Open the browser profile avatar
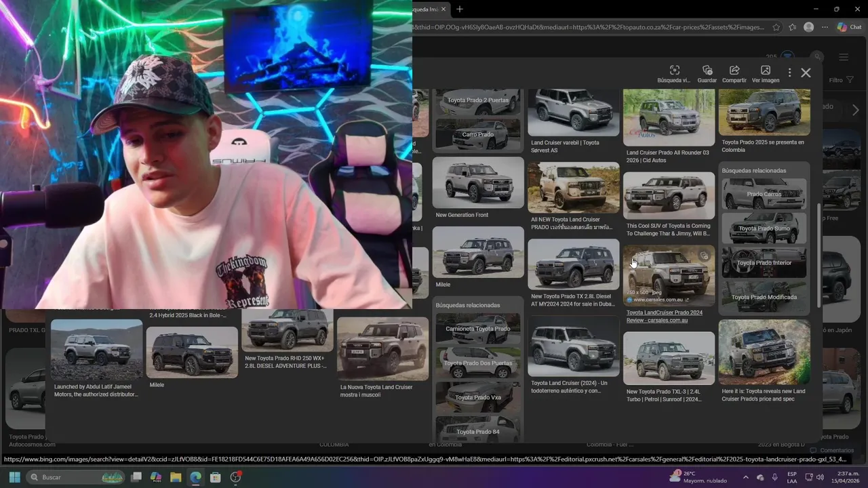The image size is (868, 488). [x=808, y=27]
